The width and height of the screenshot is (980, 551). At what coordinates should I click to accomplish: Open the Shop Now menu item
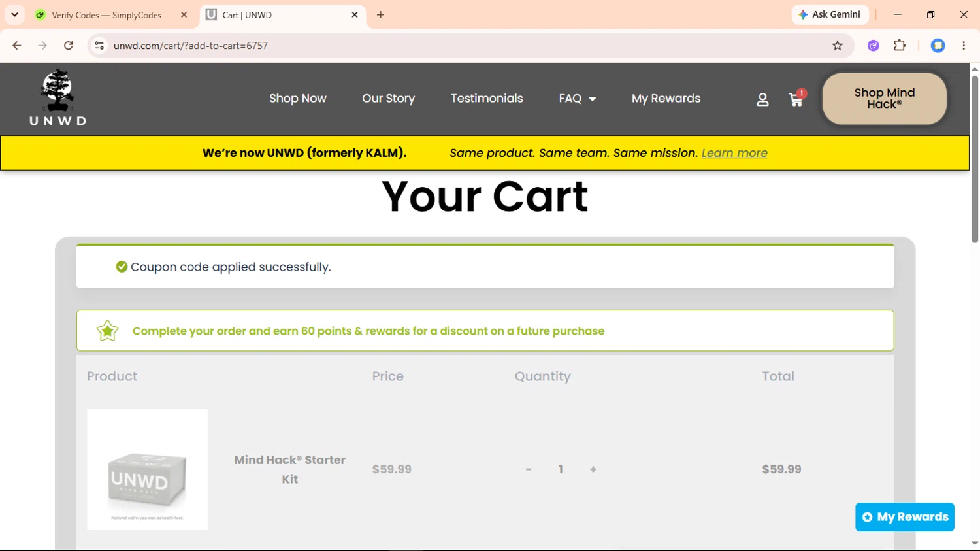coord(298,99)
